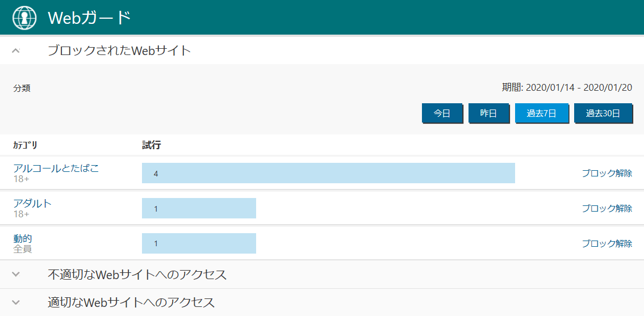644x316 pixels.
Task: Click the 適切なWebサイトへのアクセス section title
Action: 131,302
